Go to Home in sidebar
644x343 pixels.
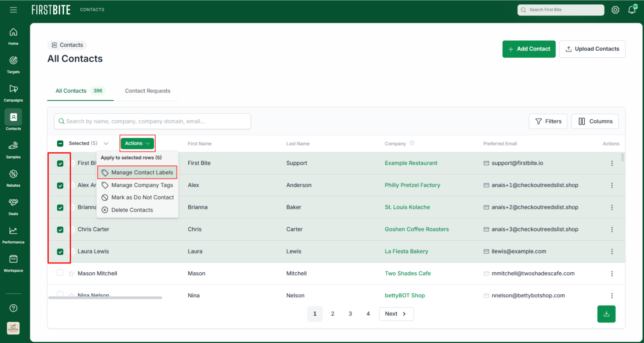click(x=13, y=36)
